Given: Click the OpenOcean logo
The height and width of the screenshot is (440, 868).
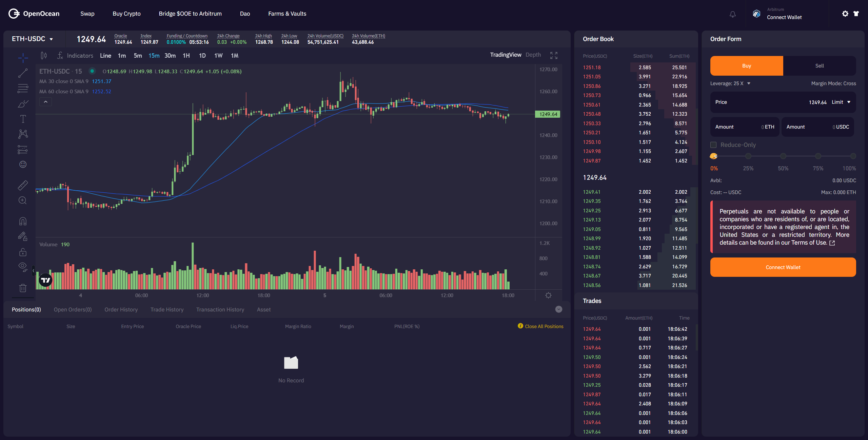Looking at the screenshot, I should coord(34,14).
